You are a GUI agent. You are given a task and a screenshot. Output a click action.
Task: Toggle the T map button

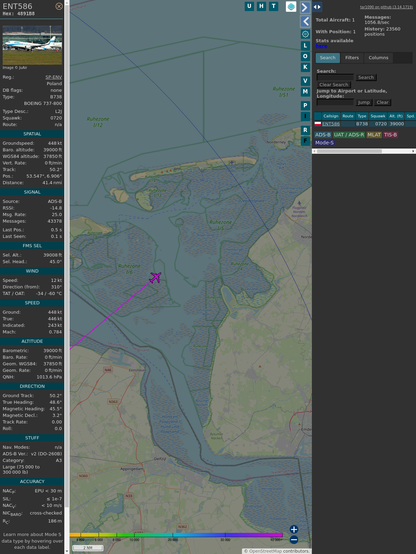[x=273, y=6]
